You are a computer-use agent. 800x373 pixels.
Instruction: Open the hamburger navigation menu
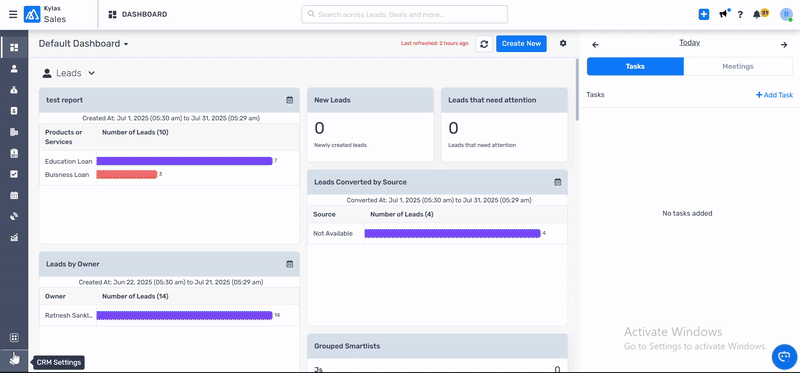13,14
